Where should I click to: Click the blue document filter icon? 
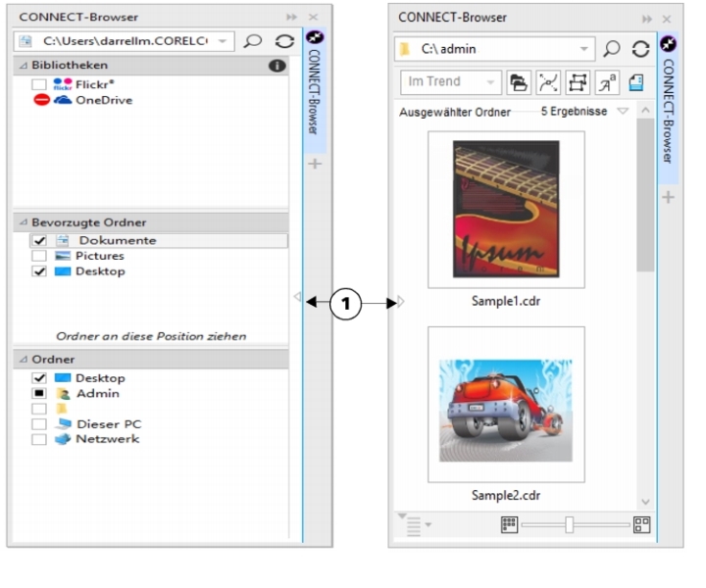click(x=635, y=83)
